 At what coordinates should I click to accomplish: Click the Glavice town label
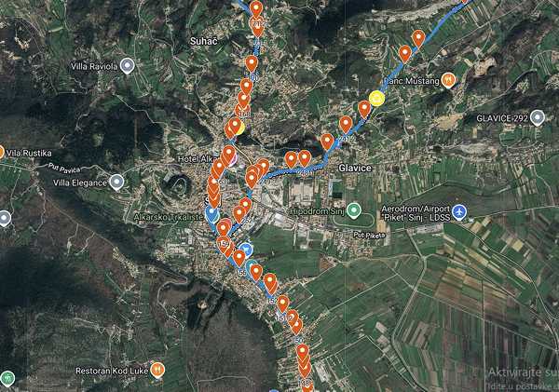[355, 168]
